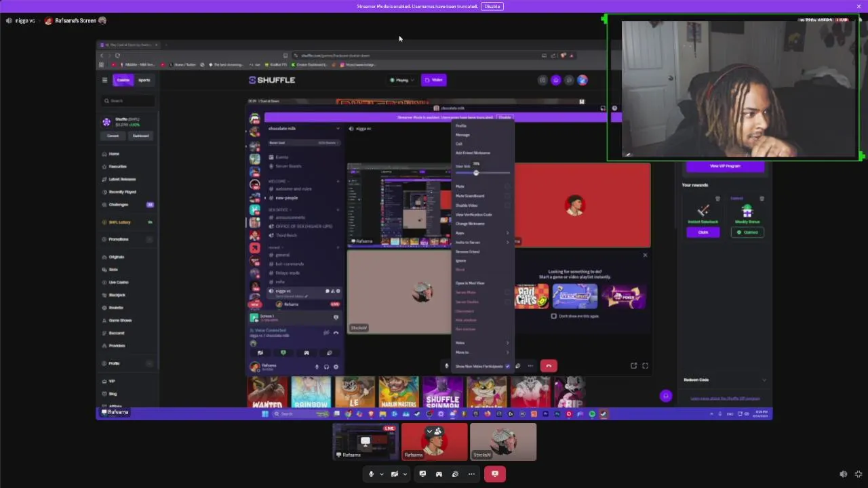This screenshot has height=488, width=868.
Task: Open the More options ellipsis in call controls
Action: click(471, 474)
